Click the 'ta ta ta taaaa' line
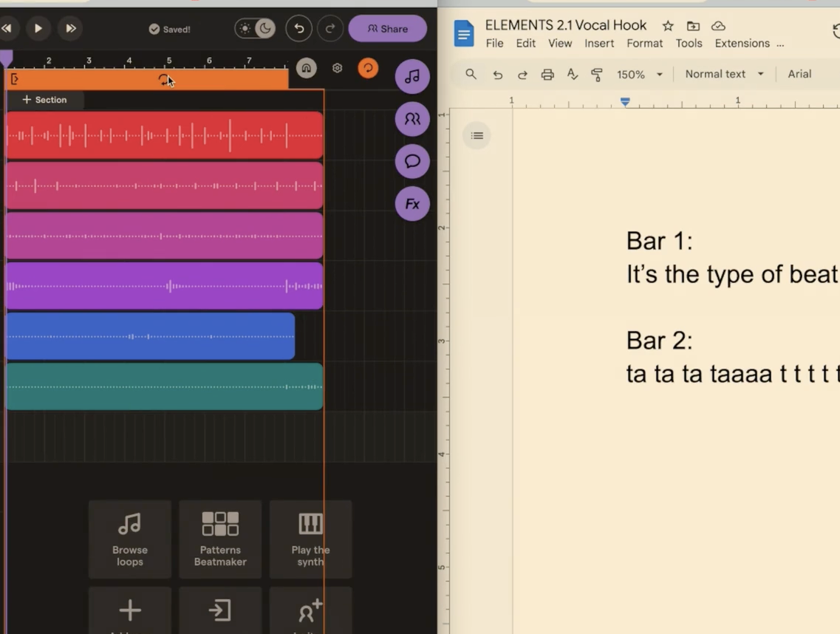 733,374
